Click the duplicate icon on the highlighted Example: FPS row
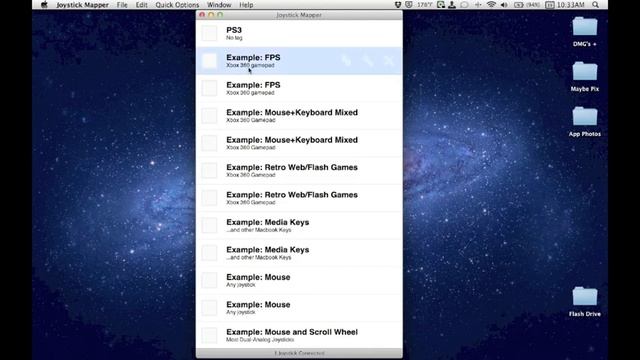 346,61
